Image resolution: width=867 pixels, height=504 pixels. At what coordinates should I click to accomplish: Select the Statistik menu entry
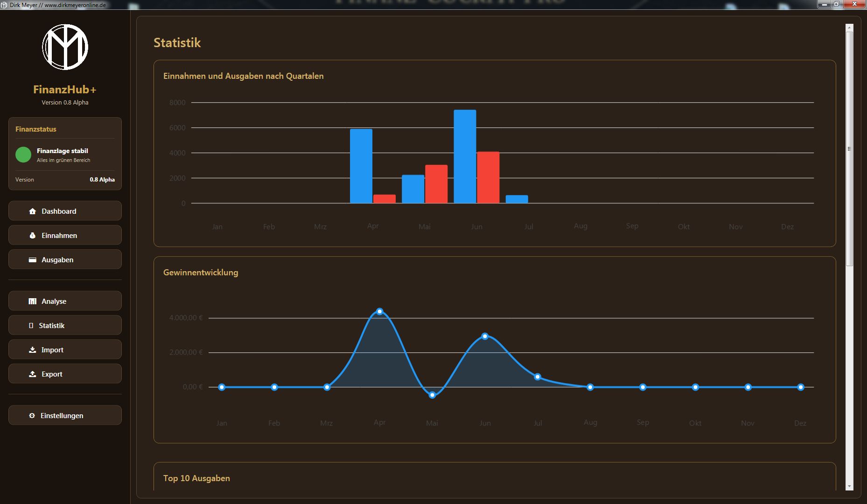(x=65, y=325)
